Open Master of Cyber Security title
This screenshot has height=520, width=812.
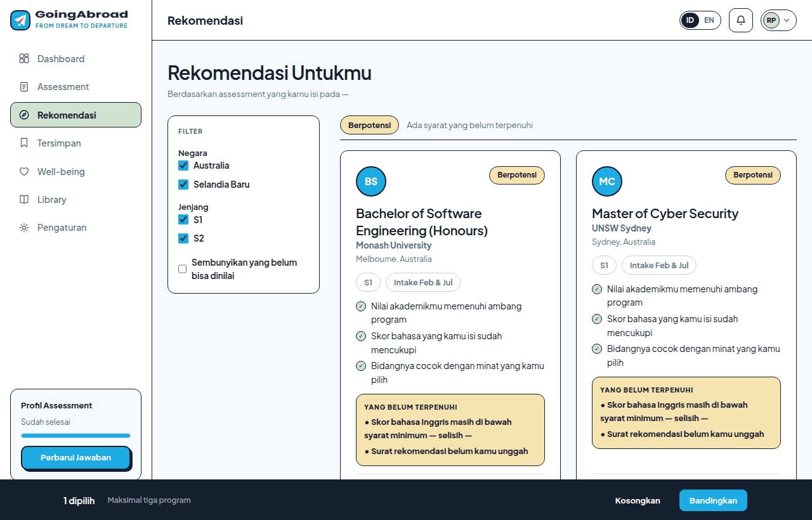click(665, 214)
